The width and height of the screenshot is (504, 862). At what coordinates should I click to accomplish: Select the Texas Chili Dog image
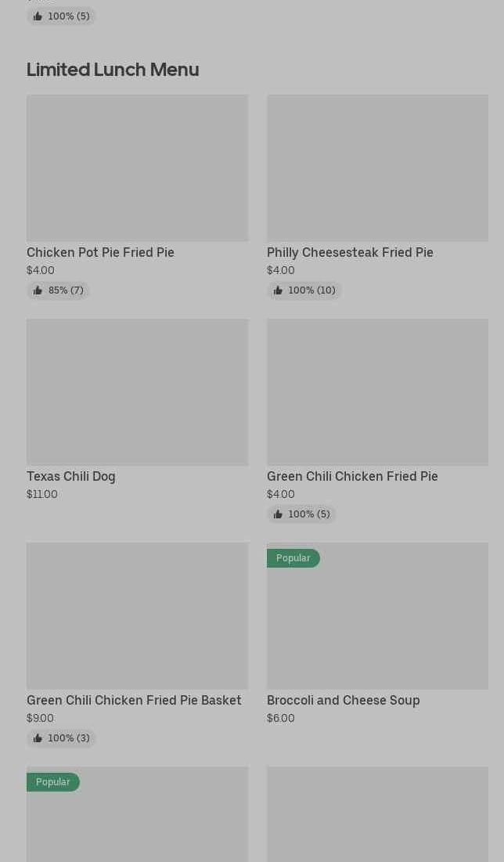pos(137,392)
